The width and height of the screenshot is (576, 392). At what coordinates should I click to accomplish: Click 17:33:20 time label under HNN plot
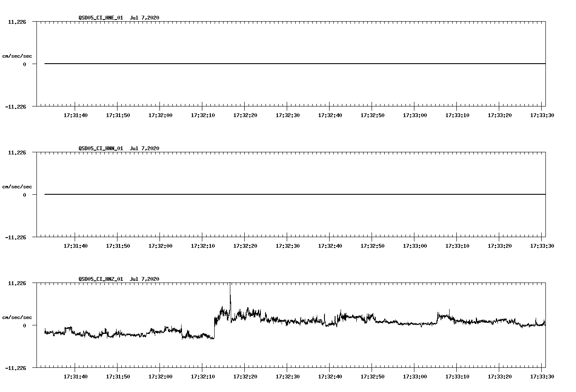tap(500, 246)
